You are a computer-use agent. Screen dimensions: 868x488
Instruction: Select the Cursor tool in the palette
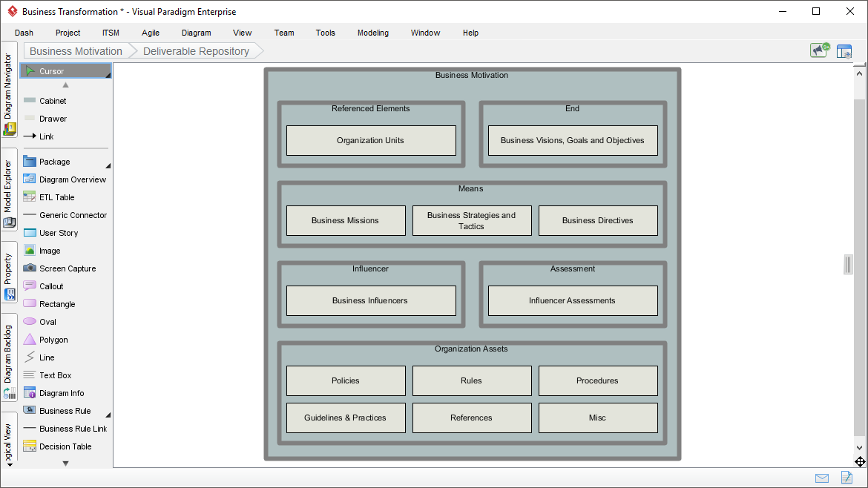(x=65, y=70)
